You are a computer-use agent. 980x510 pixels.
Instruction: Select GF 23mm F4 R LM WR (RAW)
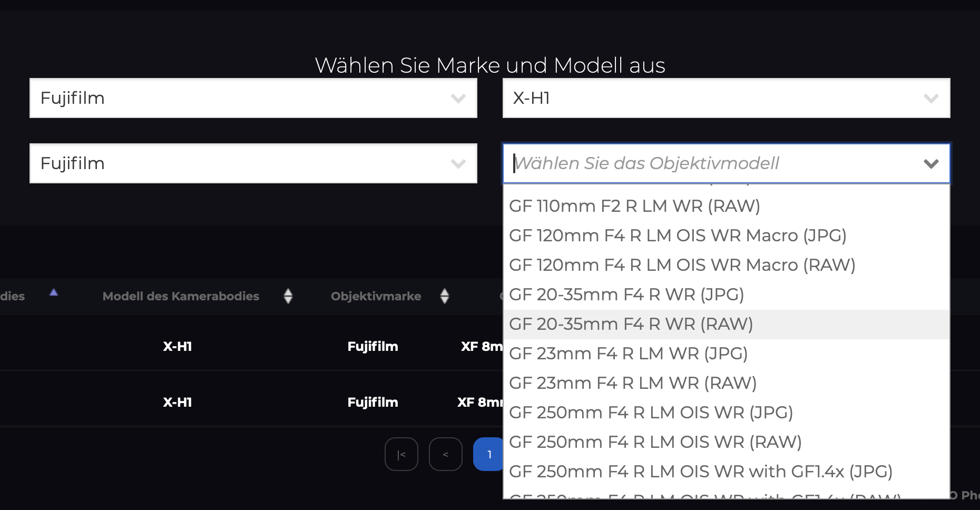click(727, 383)
